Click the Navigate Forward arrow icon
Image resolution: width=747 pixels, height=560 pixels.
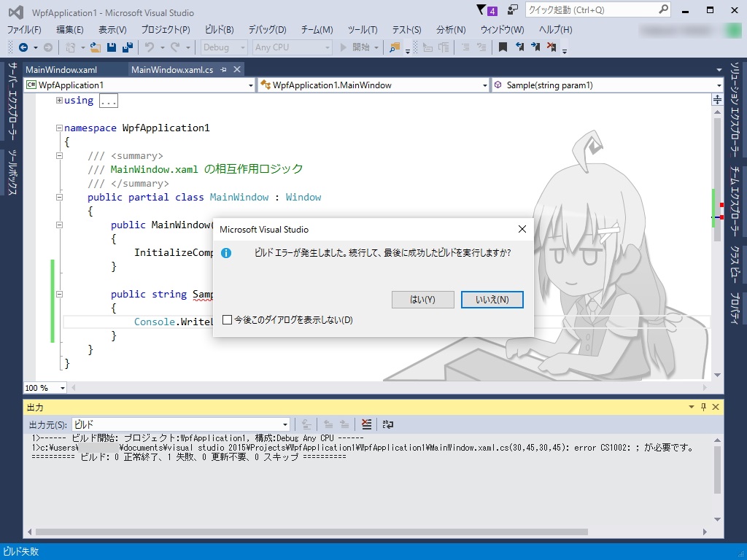click(48, 47)
